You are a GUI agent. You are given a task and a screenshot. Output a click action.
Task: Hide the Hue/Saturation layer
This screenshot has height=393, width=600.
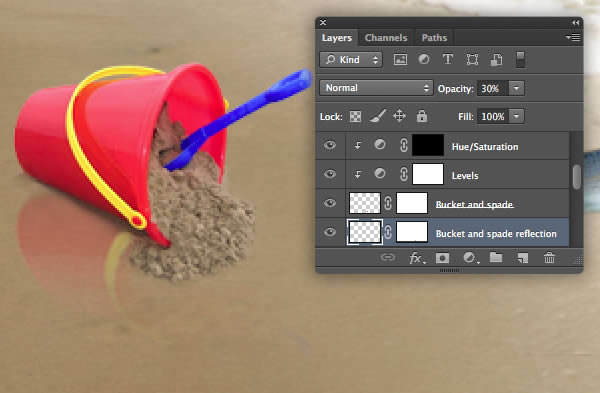[x=330, y=145]
